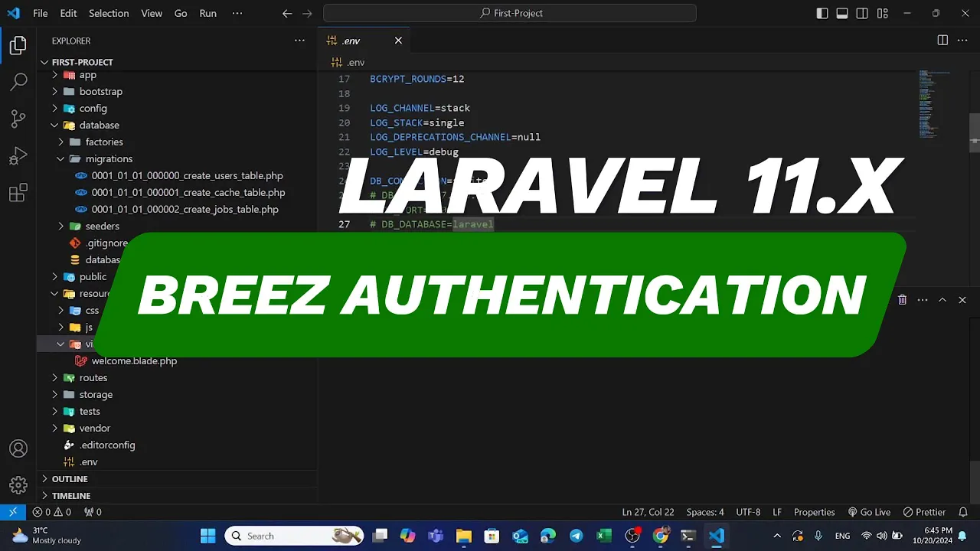
Task: Toggle the Primary Side Bar layout button
Action: (822, 13)
